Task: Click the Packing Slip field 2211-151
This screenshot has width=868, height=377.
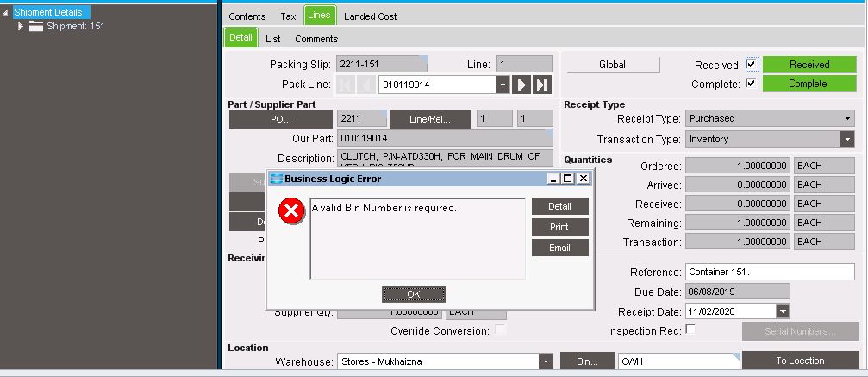Action: [381, 65]
